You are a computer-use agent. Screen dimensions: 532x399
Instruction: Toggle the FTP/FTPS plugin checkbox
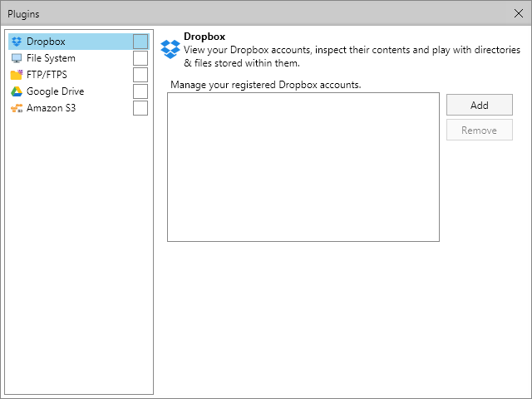coord(140,75)
